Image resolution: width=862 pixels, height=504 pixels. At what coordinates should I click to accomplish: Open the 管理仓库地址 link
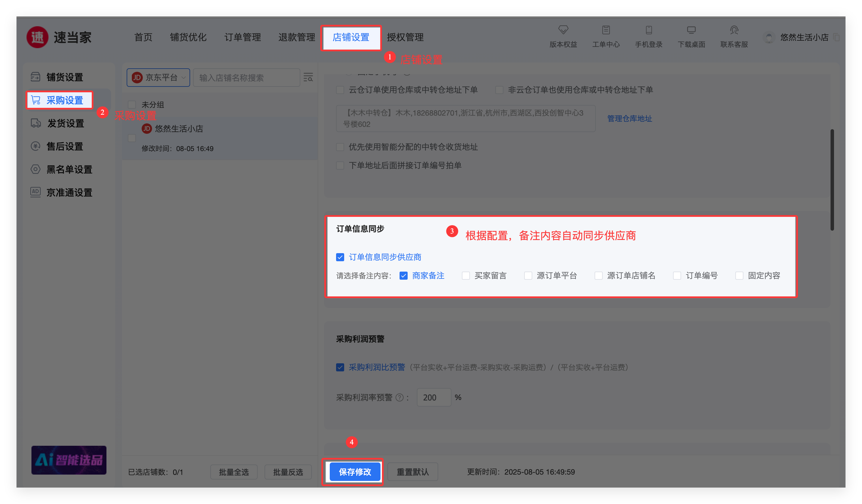pyautogui.click(x=629, y=119)
